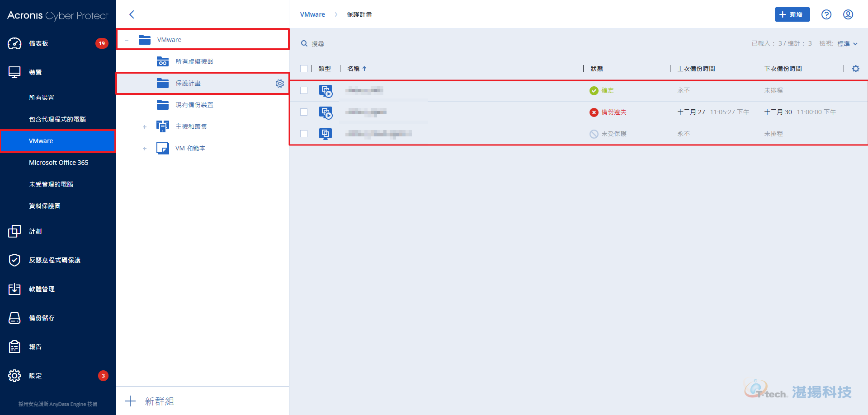The width and height of the screenshot is (868, 415).
Task: Click the 設定 gear icon in sidebar
Action: tap(14, 376)
